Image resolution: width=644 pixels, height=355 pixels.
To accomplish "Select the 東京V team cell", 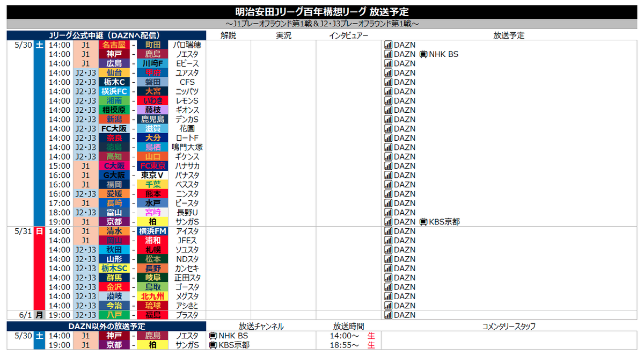I will click(x=152, y=175).
